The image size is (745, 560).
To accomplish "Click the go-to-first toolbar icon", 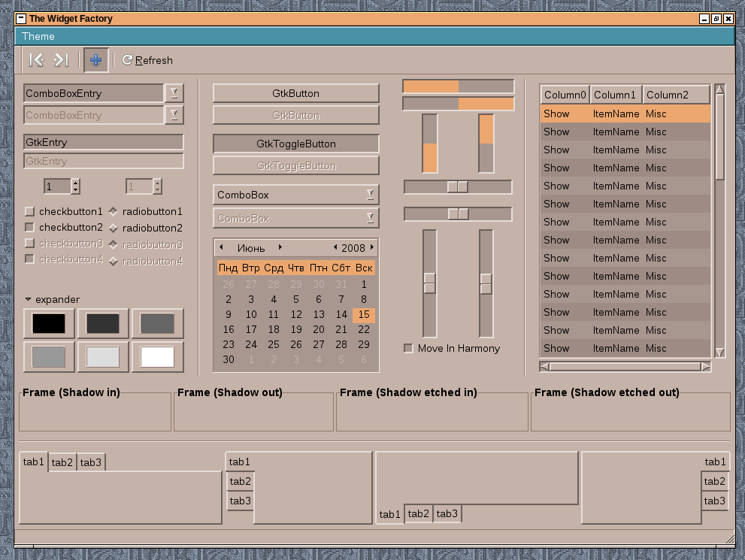I will (36, 60).
